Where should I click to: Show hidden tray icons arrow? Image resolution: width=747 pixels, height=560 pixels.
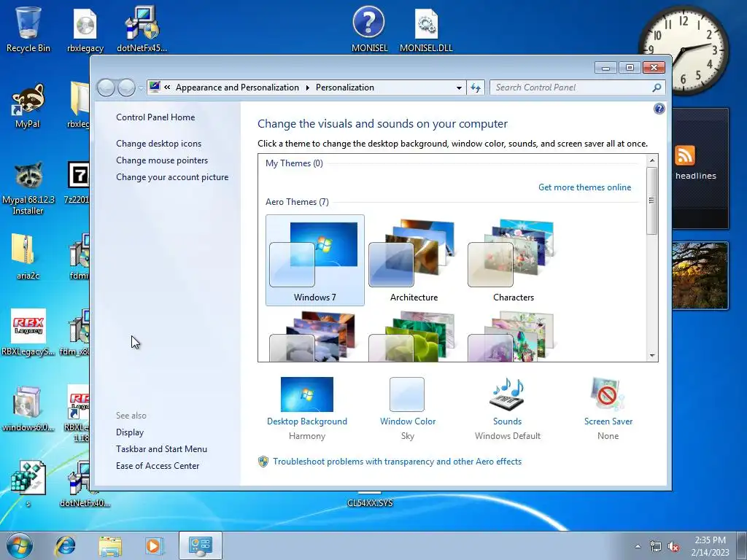(x=638, y=546)
